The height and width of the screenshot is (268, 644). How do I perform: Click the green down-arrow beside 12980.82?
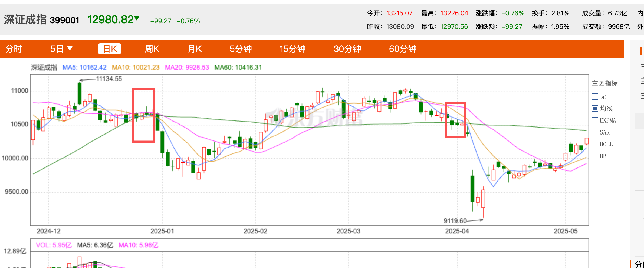pyautogui.click(x=137, y=18)
